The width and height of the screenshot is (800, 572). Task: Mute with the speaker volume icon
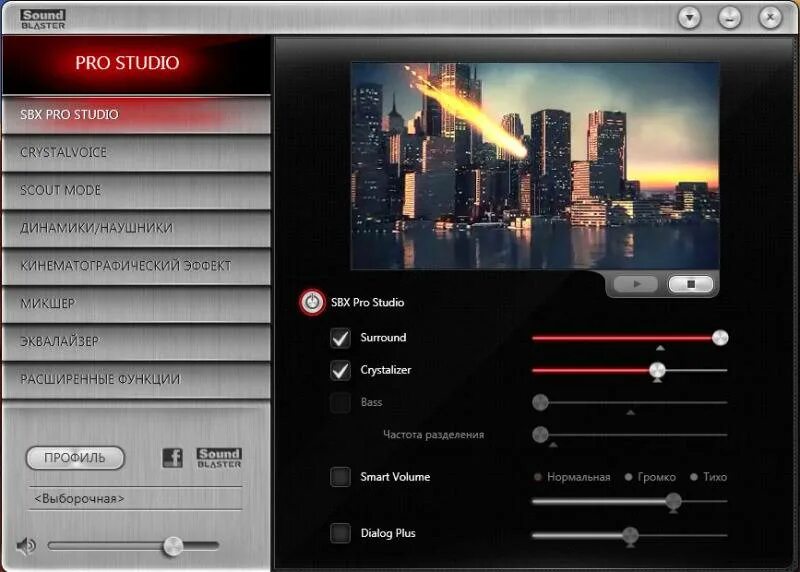(26, 546)
